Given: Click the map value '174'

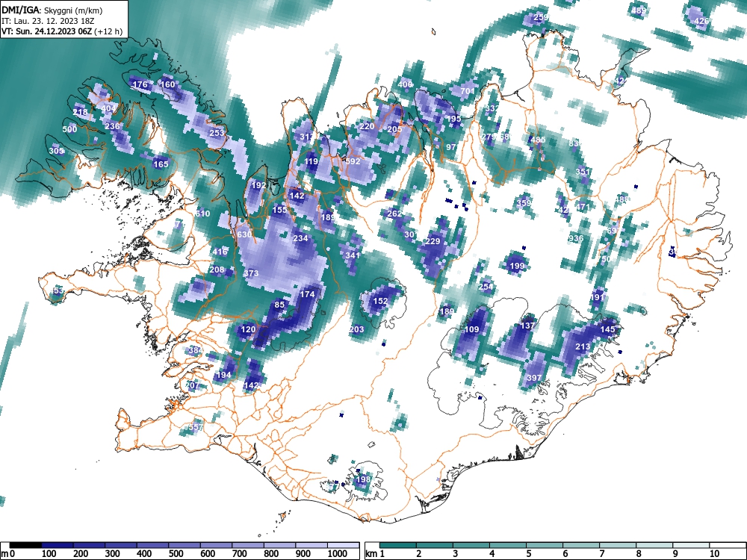Looking at the screenshot, I should (307, 293).
